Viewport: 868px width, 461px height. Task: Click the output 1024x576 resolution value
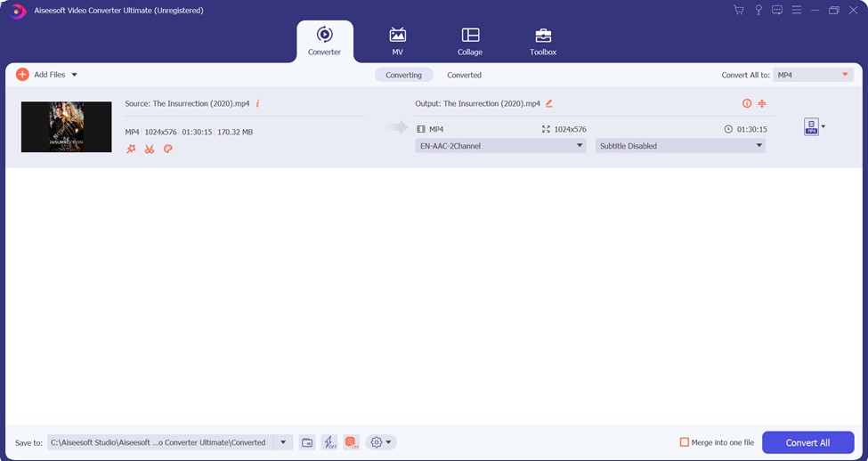570,130
